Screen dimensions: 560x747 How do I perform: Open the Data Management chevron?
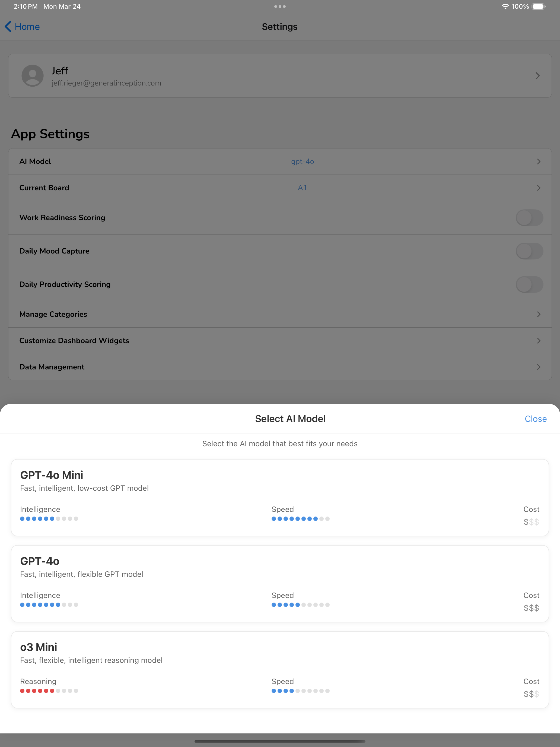539,367
